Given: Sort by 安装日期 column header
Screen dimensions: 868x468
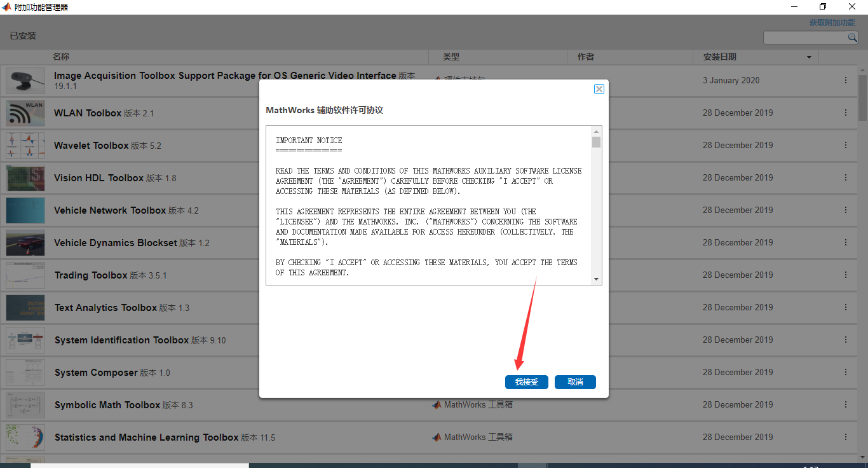Looking at the screenshot, I should point(720,57).
